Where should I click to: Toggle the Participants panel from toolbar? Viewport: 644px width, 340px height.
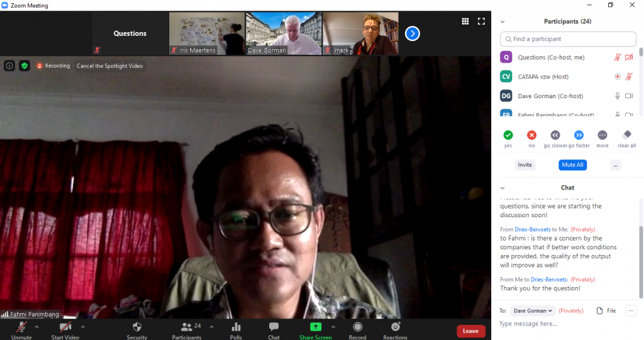[187, 331]
